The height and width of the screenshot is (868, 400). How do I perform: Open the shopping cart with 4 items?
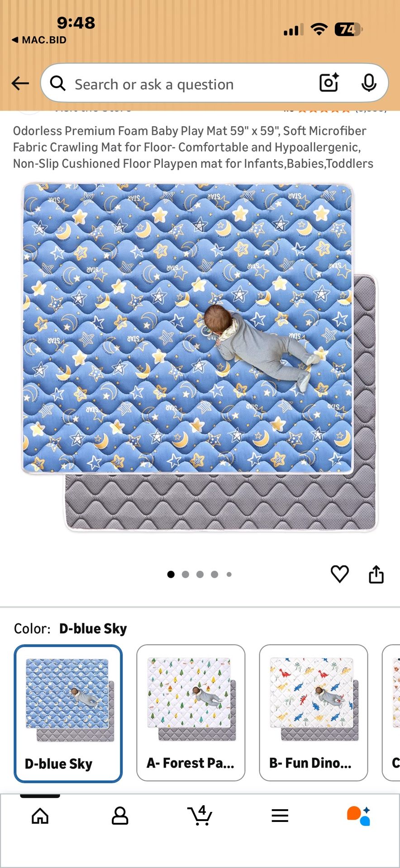click(200, 815)
